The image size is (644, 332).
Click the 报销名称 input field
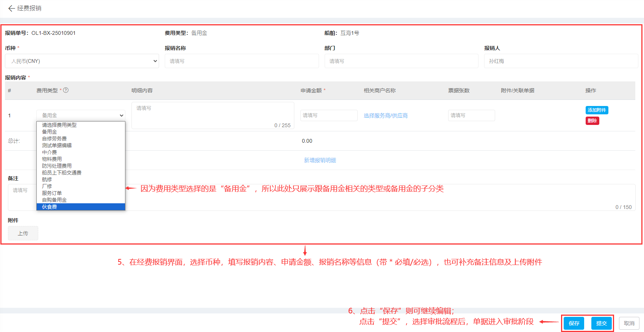coord(242,61)
